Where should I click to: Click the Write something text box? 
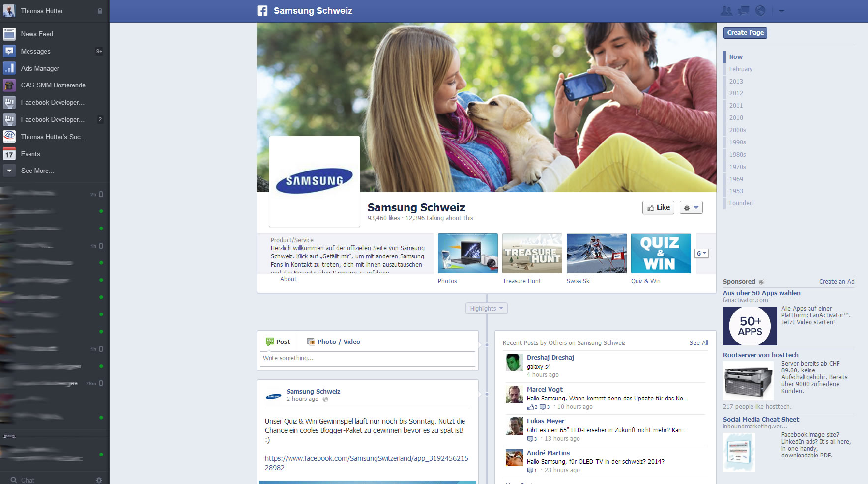[367, 359]
